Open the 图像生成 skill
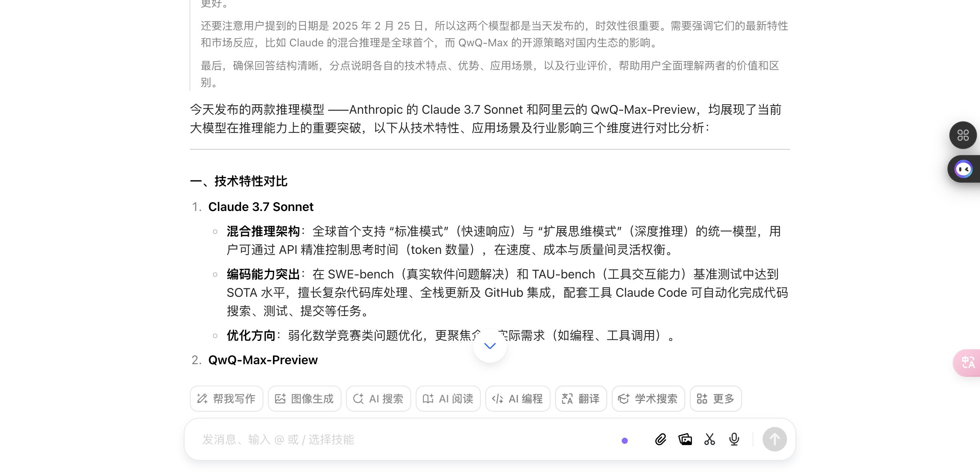Screen dimensions: 980x476 [x=305, y=399]
